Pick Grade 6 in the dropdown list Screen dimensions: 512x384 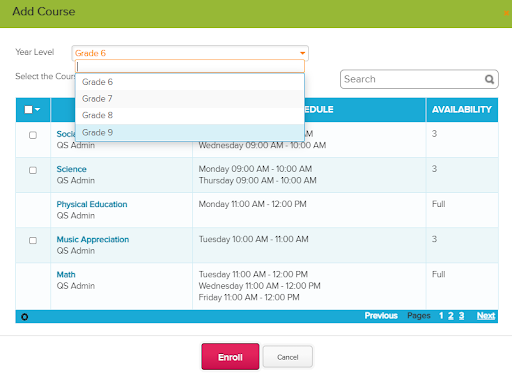(x=190, y=82)
